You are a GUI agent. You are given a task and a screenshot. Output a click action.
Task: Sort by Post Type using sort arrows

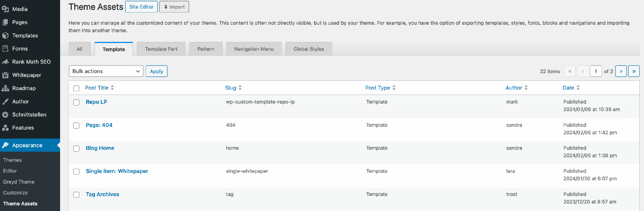(394, 88)
